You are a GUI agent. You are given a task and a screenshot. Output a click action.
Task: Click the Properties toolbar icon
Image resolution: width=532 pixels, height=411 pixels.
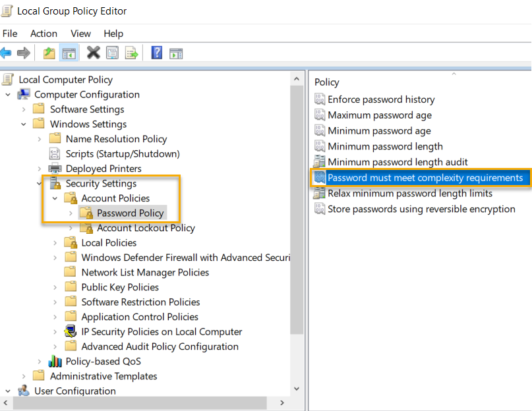point(111,53)
